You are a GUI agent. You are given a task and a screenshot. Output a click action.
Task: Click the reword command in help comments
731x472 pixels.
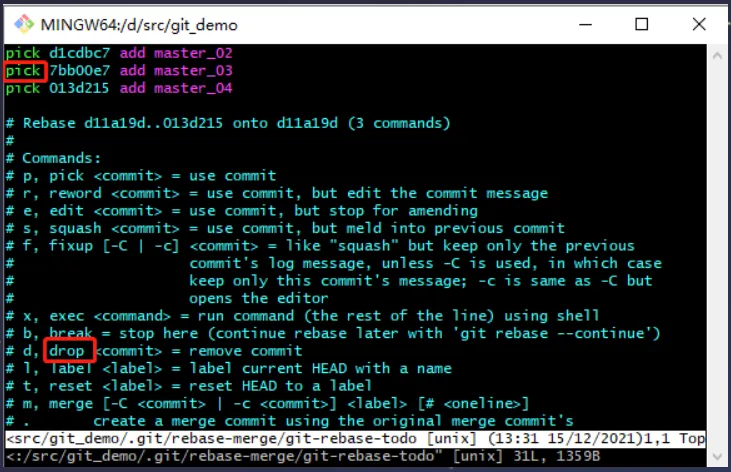click(75, 193)
